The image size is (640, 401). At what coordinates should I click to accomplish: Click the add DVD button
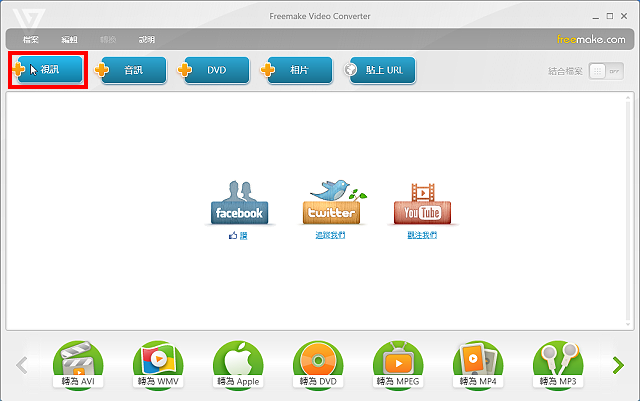pyautogui.click(x=213, y=70)
